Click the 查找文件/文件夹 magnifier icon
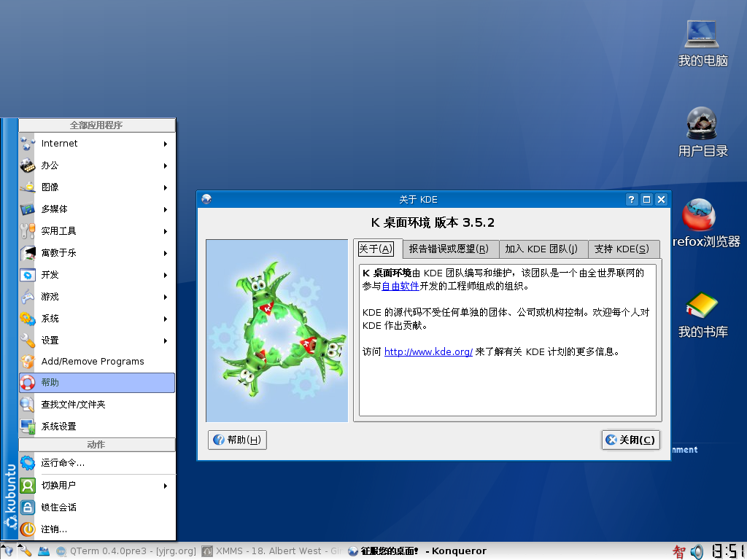 [x=28, y=404]
